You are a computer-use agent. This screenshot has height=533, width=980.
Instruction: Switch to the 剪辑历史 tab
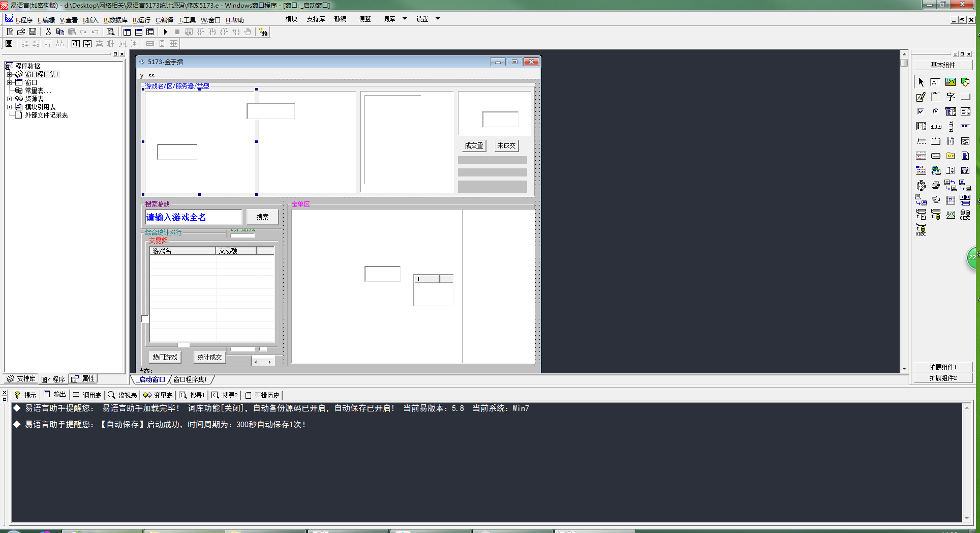point(262,395)
